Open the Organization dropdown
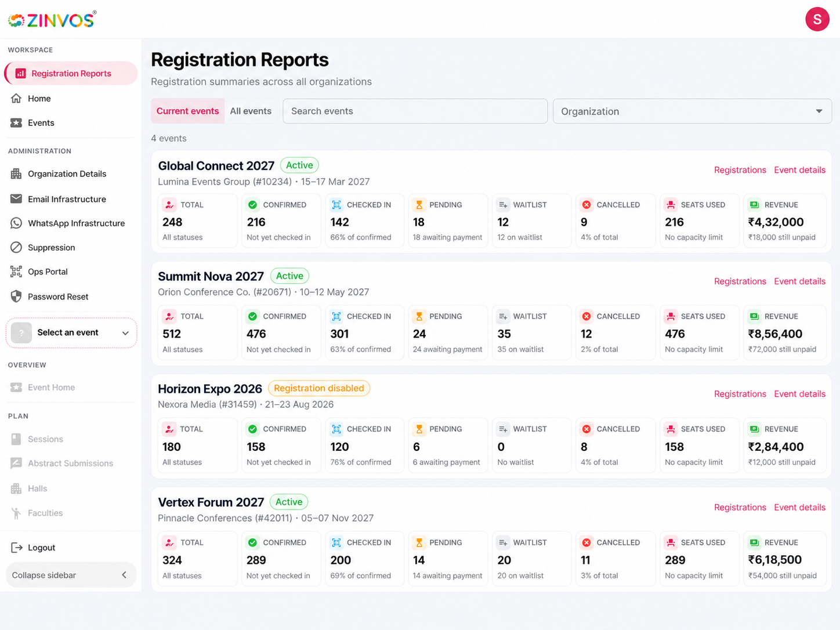 tap(692, 111)
